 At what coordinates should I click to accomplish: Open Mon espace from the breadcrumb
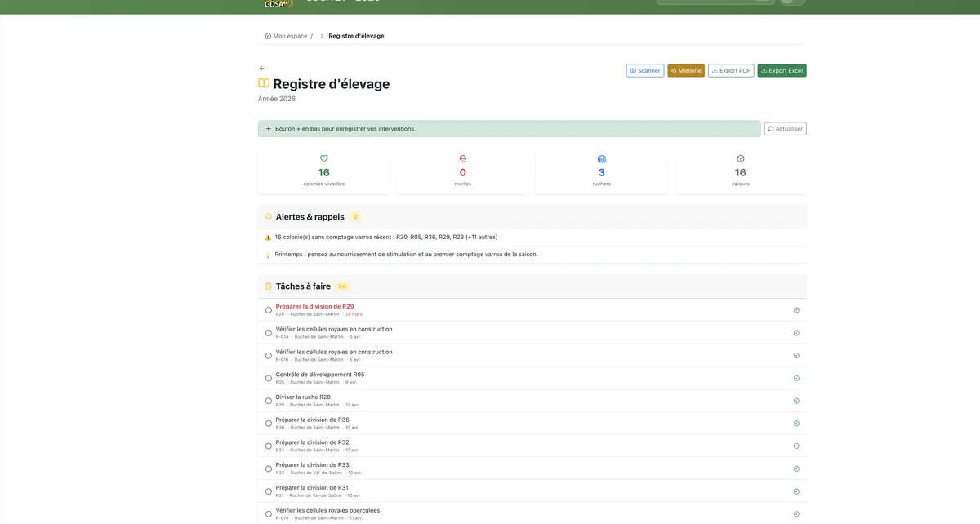pyautogui.click(x=290, y=35)
